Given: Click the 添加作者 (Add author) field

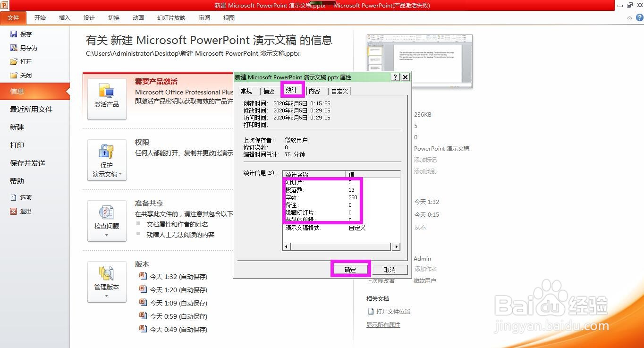Looking at the screenshot, I should 425,269.
